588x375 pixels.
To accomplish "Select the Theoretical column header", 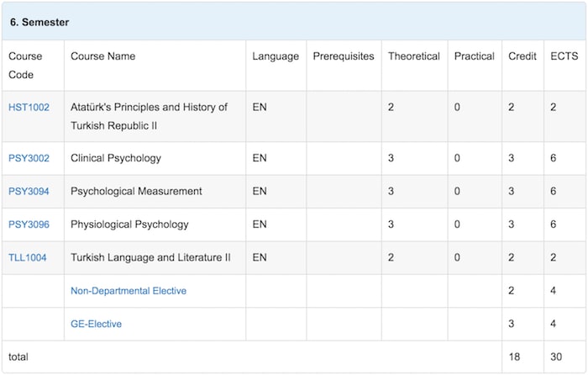I will 413,56.
